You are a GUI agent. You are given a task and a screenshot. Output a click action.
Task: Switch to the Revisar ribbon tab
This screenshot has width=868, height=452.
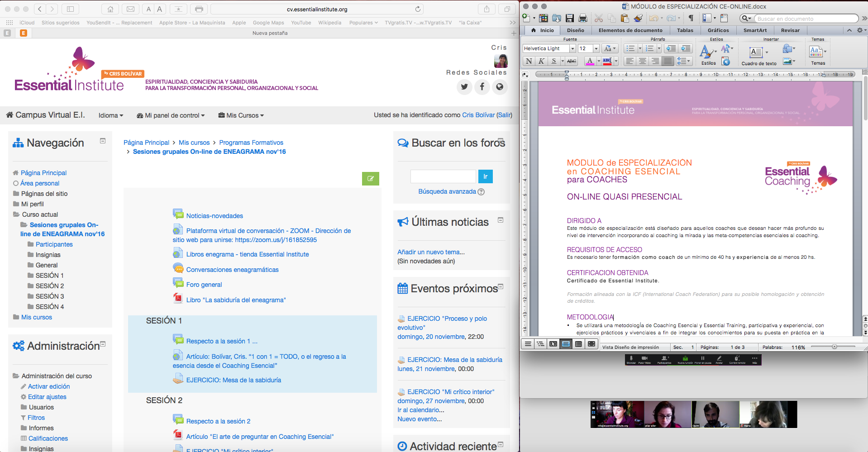click(790, 30)
